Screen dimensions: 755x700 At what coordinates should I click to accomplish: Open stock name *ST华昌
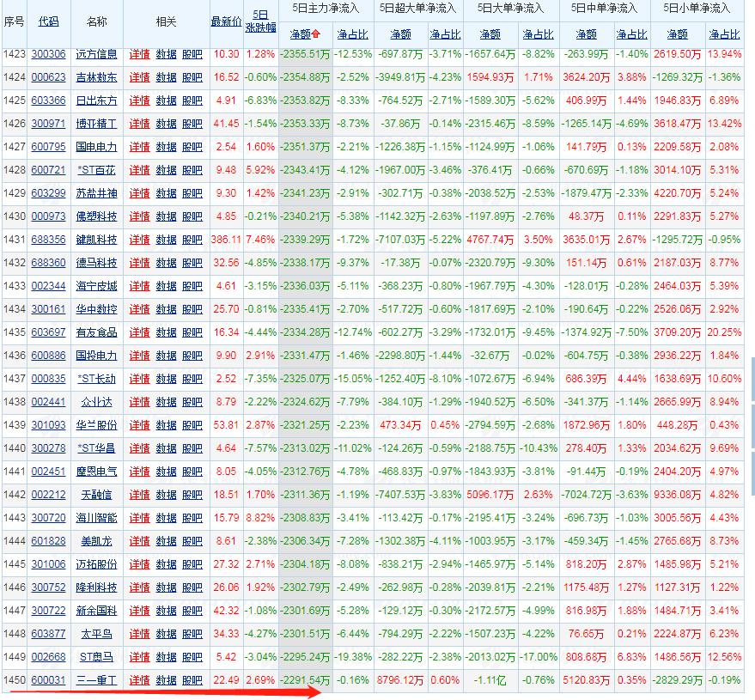pyautogui.click(x=96, y=448)
